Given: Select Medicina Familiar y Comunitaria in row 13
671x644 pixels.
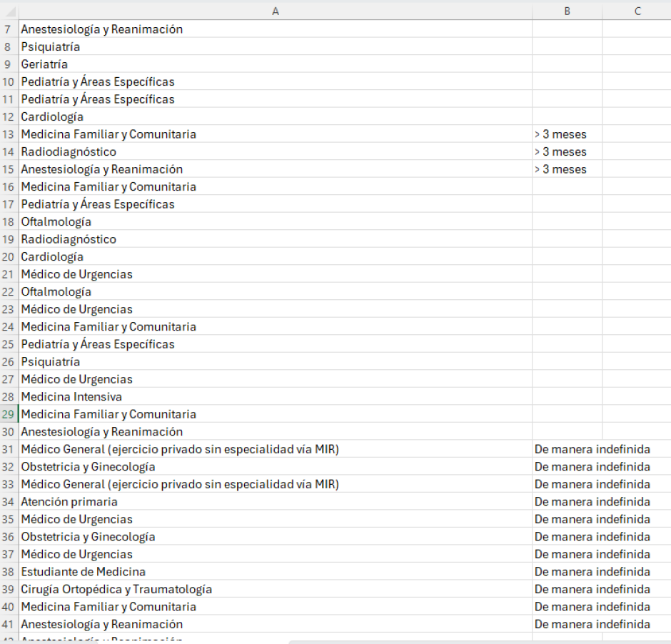Looking at the screenshot, I should click(275, 134).
